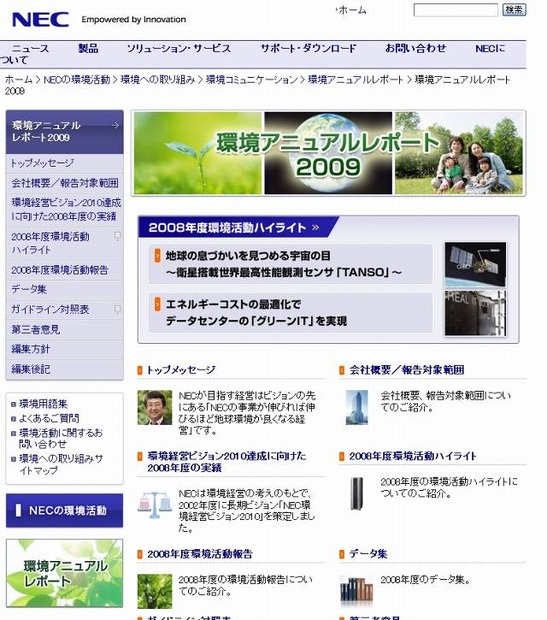The height and width of the screenshot is (620, 547).
Task: Open エネルギーコストの最適化で article
Action: click(290, 312)
